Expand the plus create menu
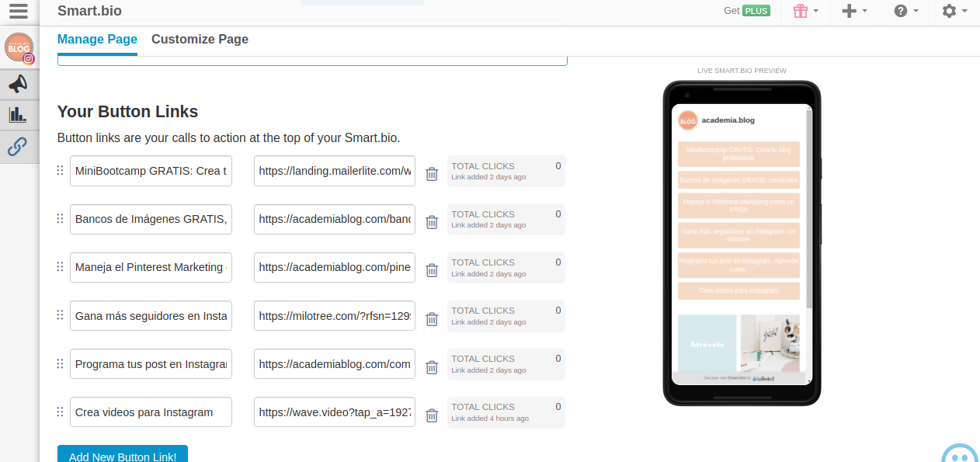Image resolution: width=980 pixels, height=462 pixels. pos(854,11)
